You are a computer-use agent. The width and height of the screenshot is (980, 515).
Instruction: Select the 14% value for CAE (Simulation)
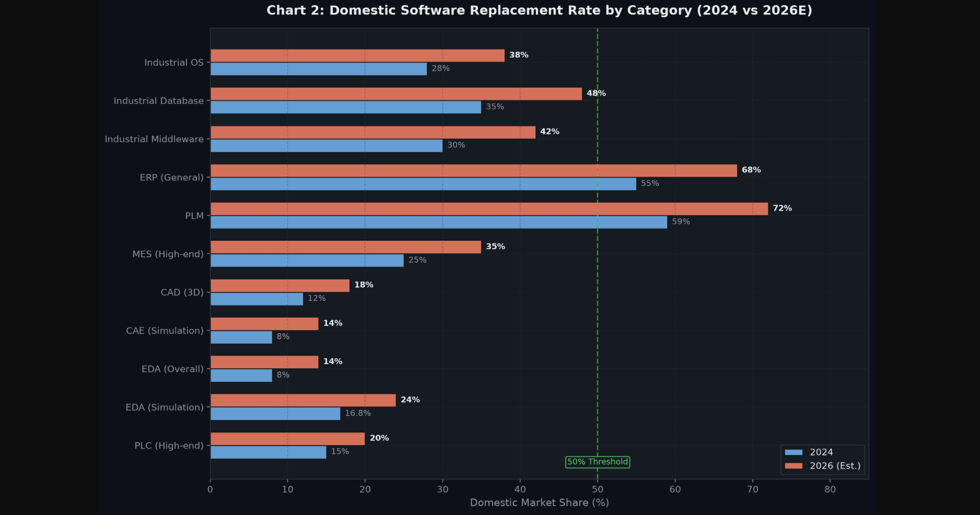tap(333, 323)
